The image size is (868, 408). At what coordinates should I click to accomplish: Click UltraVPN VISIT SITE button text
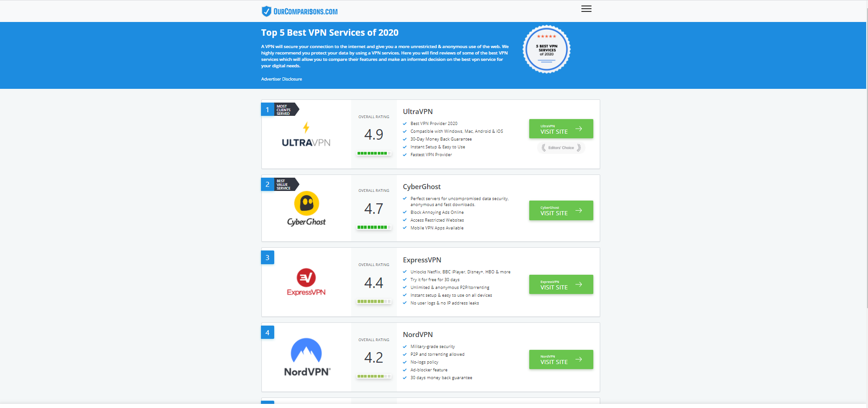[554, 132]
